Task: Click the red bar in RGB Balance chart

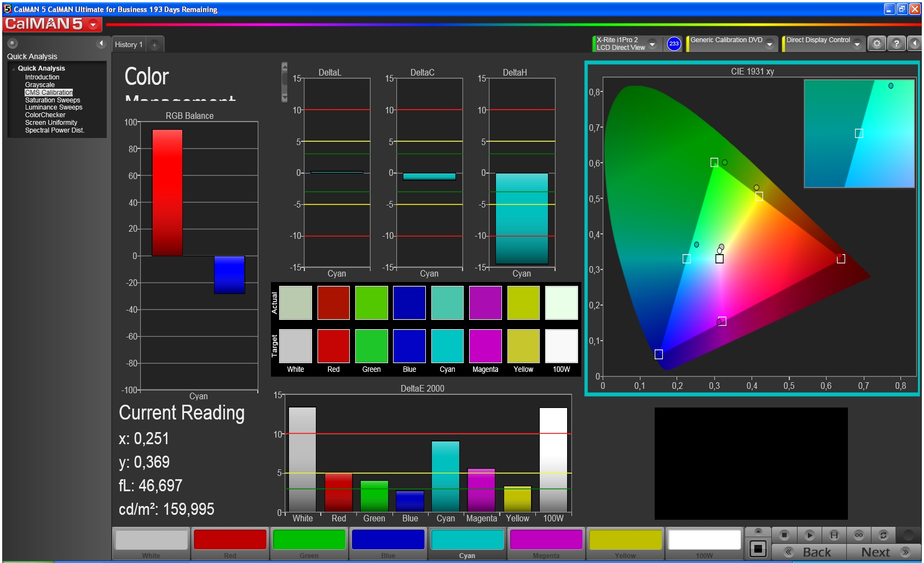Action: 167,193
